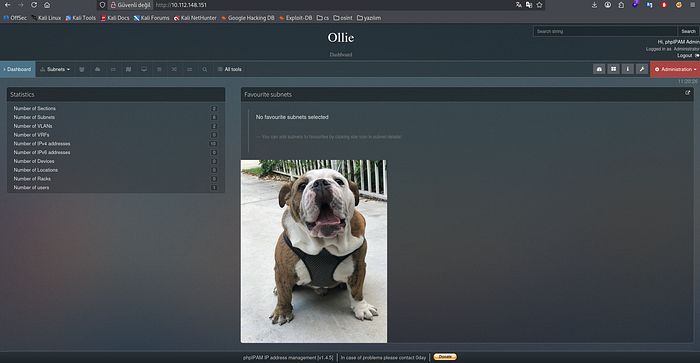Image resolution: width=700 pixels, height=363 pixels.
Task: Click 'Number of Devices' statistics row
Action: (115, 161)
